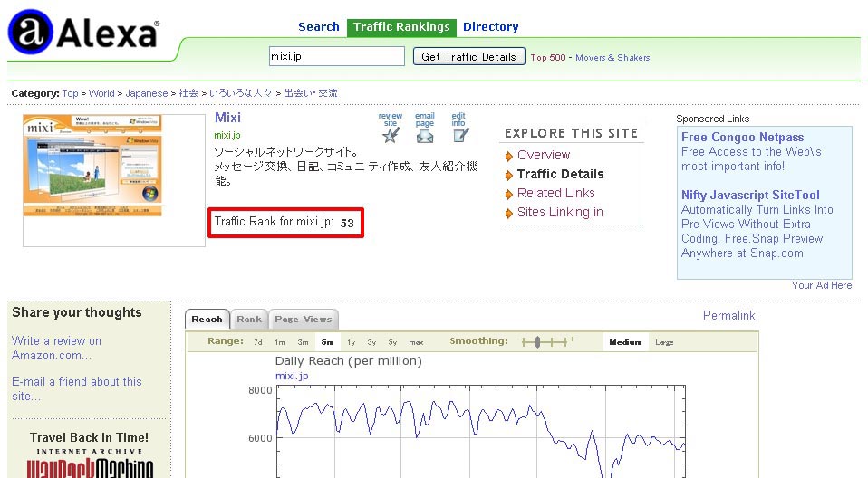Adjust the Smoothing slider handle
This screenshot has width=868, height=478.
click(x=537, y=341)
